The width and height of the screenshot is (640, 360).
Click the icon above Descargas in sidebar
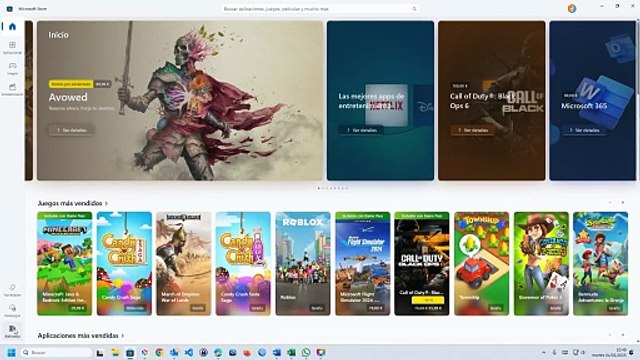12,289
